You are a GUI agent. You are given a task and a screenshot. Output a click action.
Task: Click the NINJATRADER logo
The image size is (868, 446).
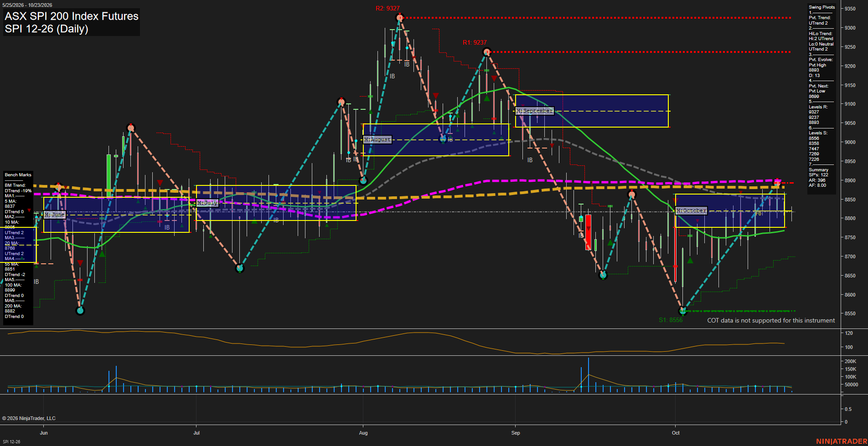[x=842, y=441]
